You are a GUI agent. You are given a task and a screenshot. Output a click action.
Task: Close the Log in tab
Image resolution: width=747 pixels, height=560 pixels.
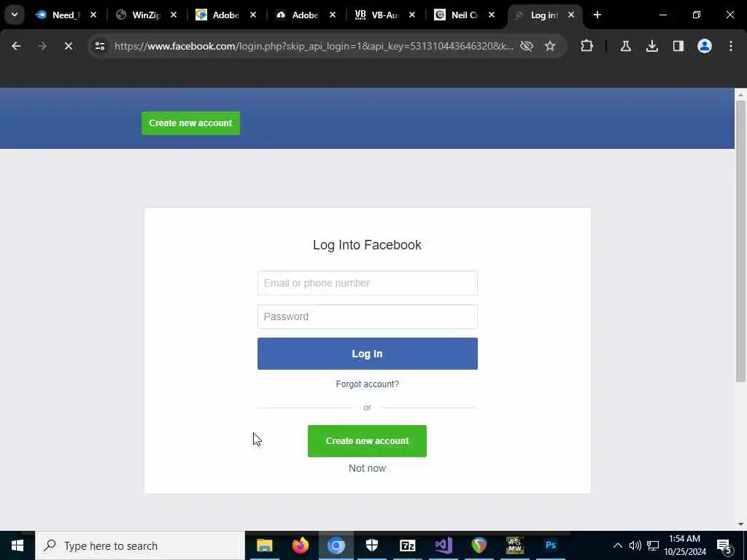(570, 15)
